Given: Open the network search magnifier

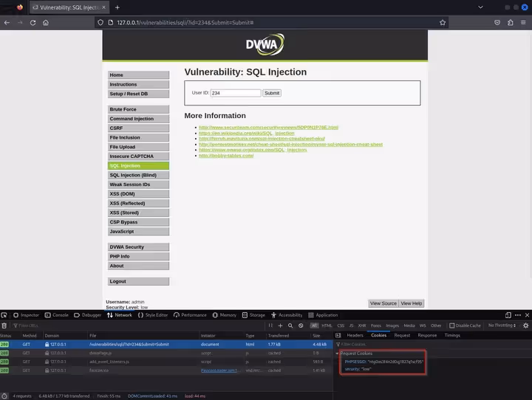Looking at the screenshot, I should pyautogui.click(x=290, y=325).
